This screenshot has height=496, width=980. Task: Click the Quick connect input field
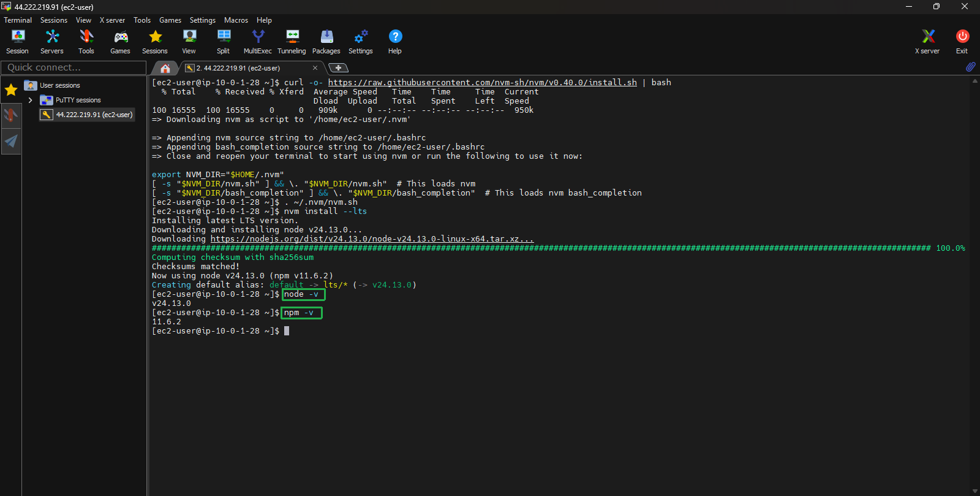[x=73, y=67]
